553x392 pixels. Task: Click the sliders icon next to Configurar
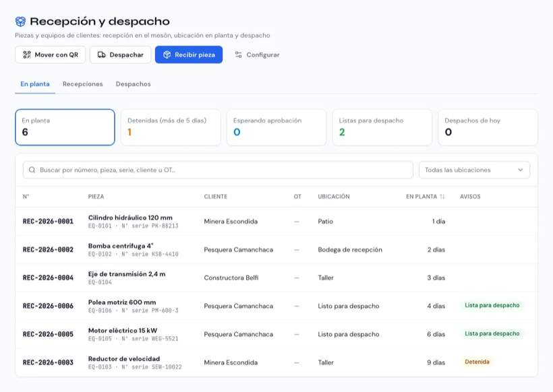[x=239, y=55]
